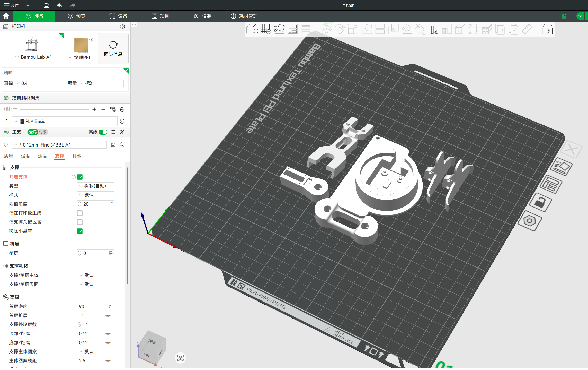Search process settings with magnifier icon

tap(122, 145)
